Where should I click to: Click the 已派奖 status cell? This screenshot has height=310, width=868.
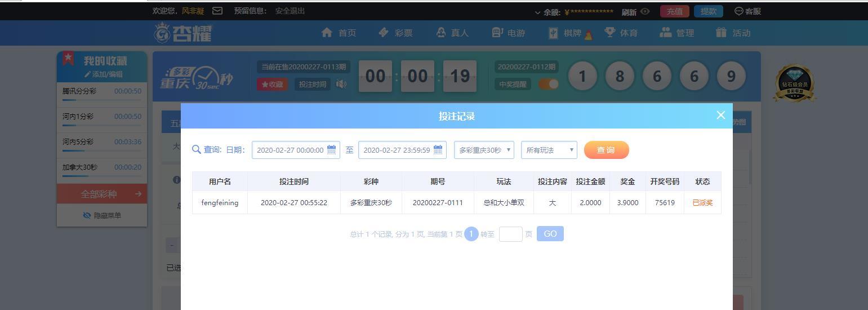[x=702, y=202]
